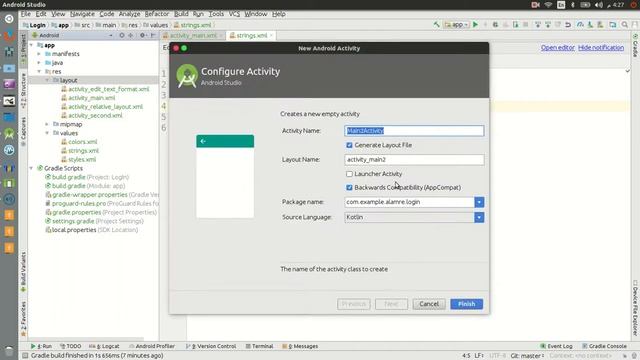
Task: Click the undo arrow icon in the toolbar
Action: pyautogui.click(x=568, y=25)
